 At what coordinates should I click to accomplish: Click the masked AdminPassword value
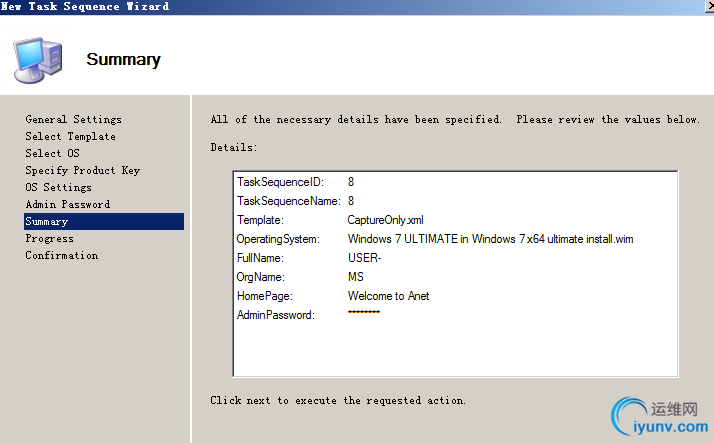pyautogui.click(x=364, y=314)
